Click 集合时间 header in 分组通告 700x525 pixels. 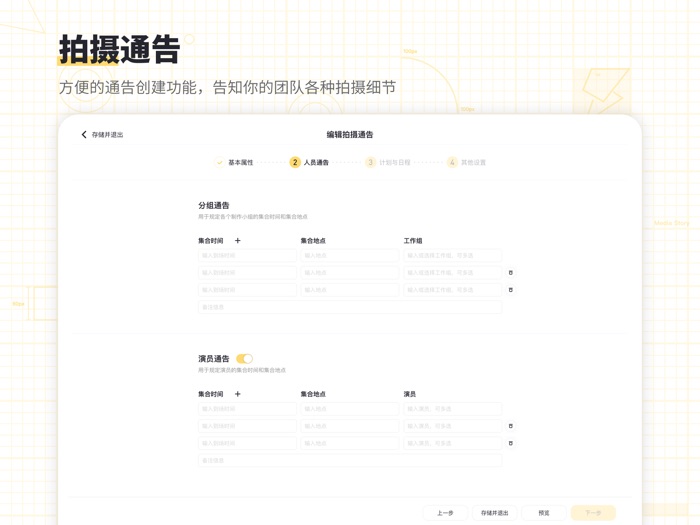(x=211, y=241)
